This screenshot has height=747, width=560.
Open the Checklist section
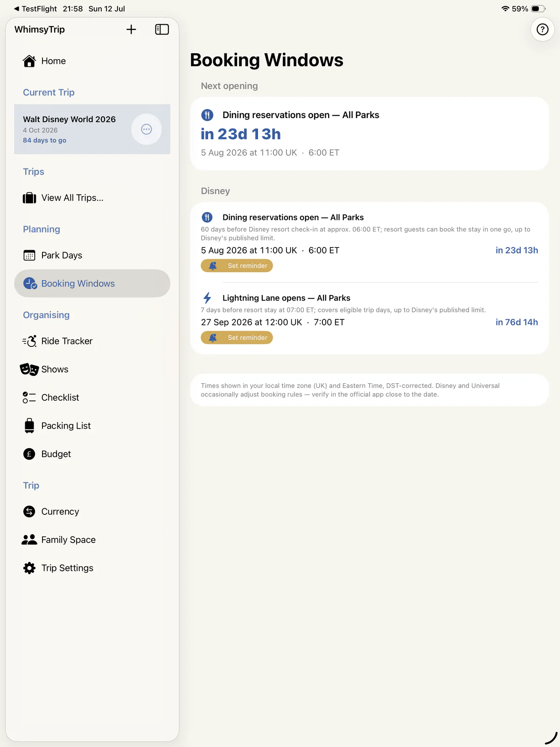[x=92, y=398]
